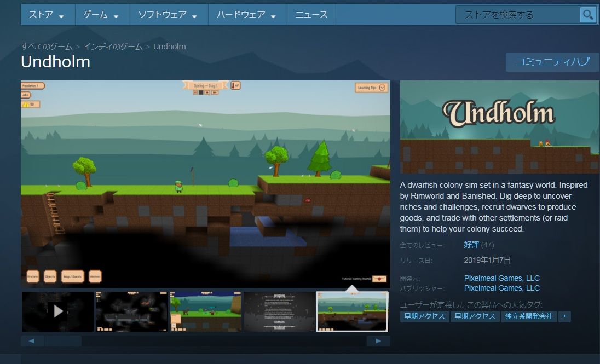Screen dimensions: 600x364
Task: Open the 好評 reviews link
Action: point(471,245)
